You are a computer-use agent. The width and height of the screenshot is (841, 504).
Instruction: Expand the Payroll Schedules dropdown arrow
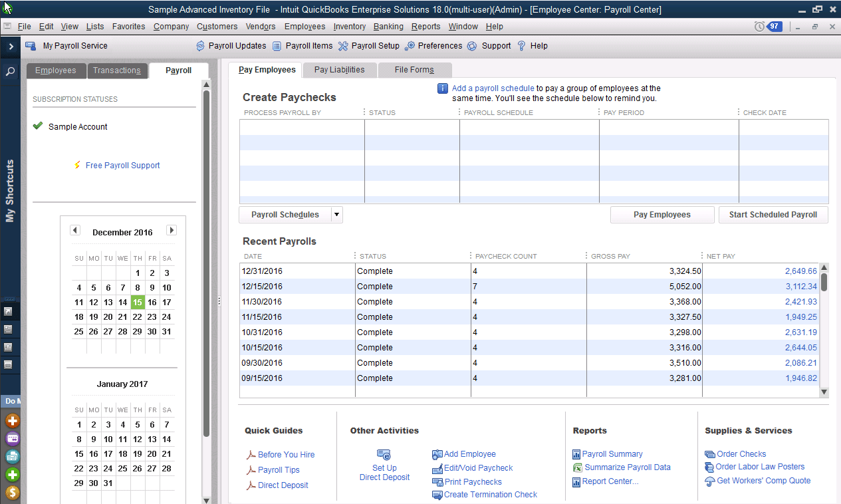pos(336,215)
